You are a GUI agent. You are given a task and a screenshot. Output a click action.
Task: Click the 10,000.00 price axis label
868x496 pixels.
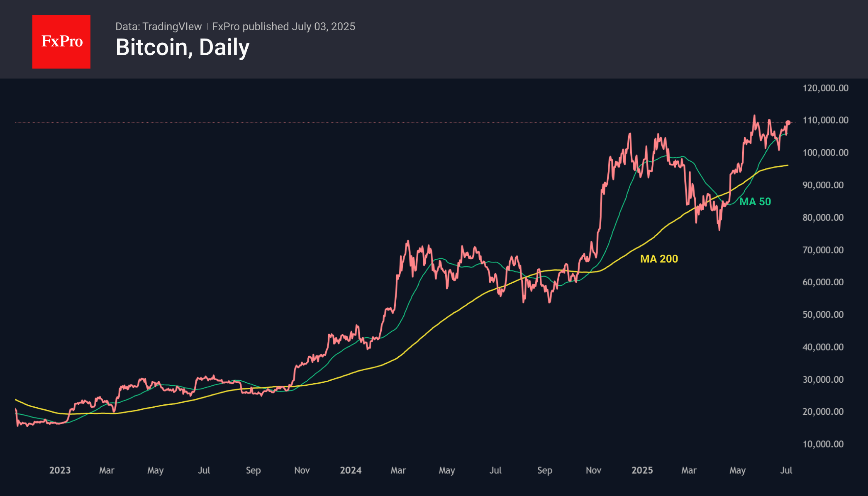pos(823,444)
